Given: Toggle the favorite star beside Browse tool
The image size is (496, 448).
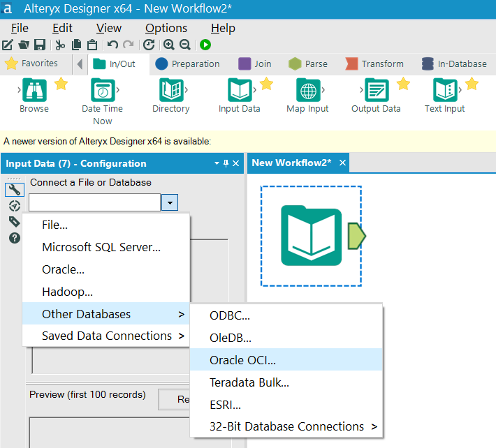Looking at the screenshot, I should click(61, 84).
